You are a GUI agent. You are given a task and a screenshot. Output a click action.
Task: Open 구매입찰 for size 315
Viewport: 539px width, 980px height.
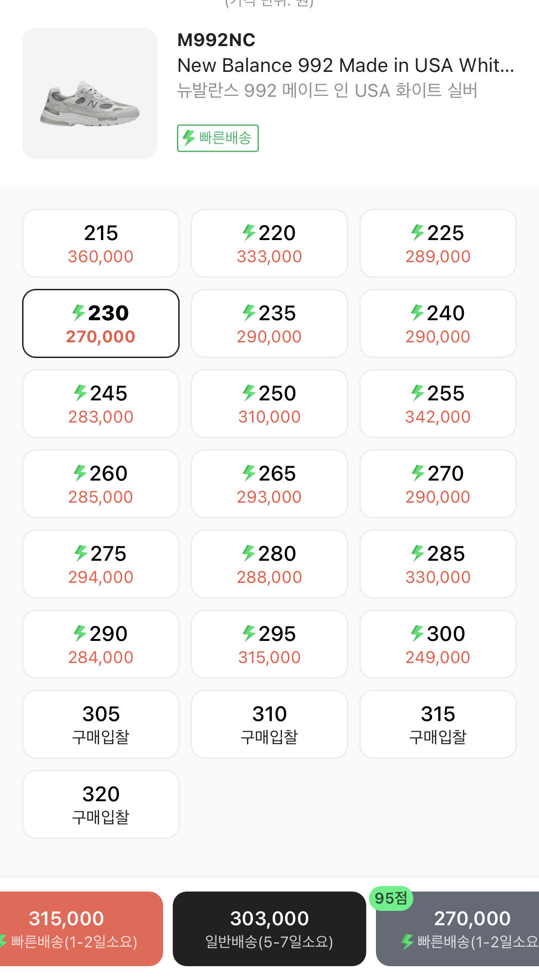coord(438,724)
